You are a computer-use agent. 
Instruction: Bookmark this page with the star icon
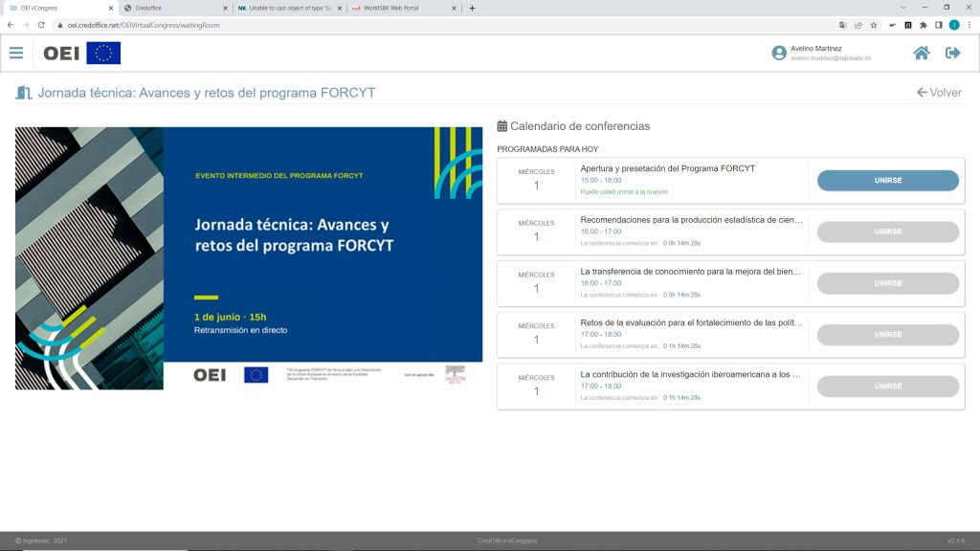pos(874,25)
